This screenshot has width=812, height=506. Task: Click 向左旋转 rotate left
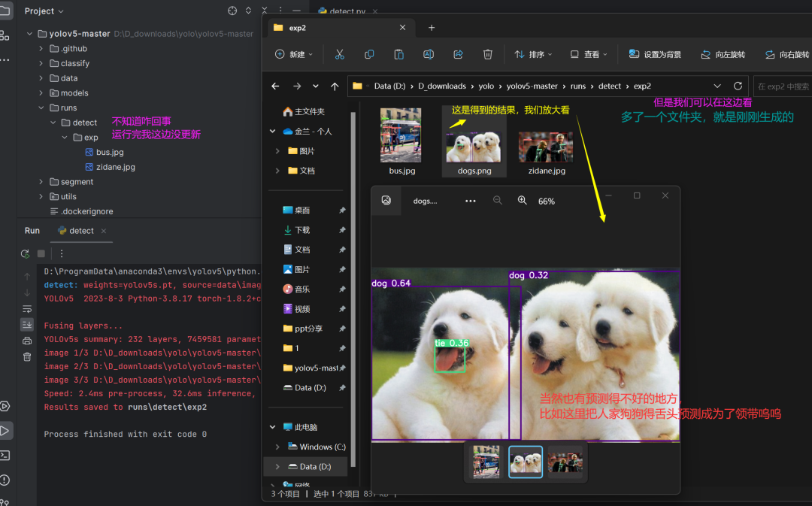(x=723, y=54)
